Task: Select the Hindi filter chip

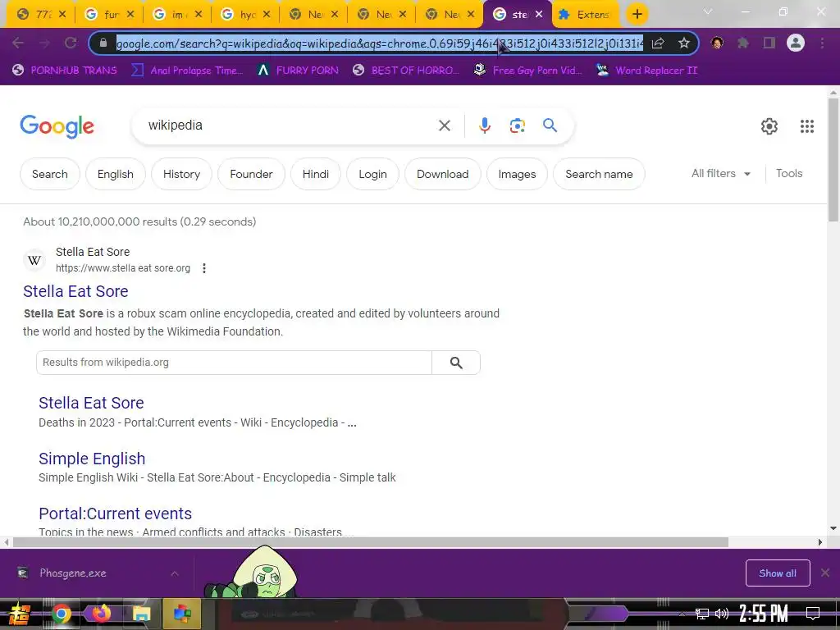Action: (x=316, y=174)
